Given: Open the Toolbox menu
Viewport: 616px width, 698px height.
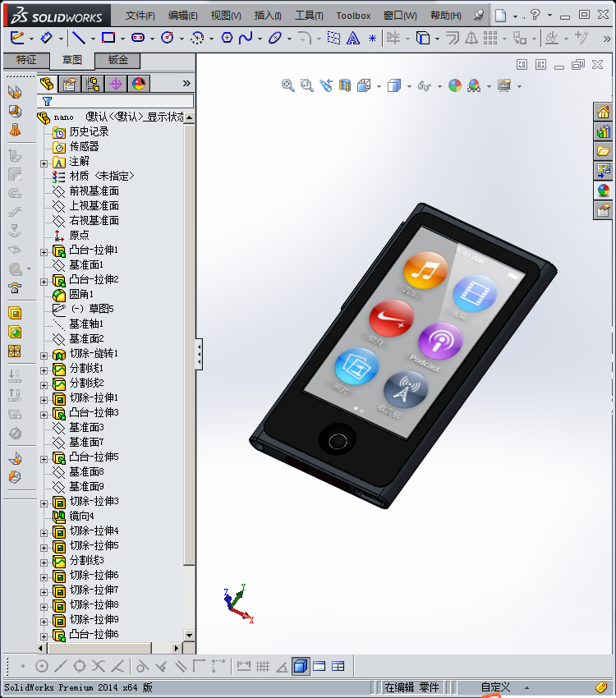Looking at the screenshot, I should point(353,16).
